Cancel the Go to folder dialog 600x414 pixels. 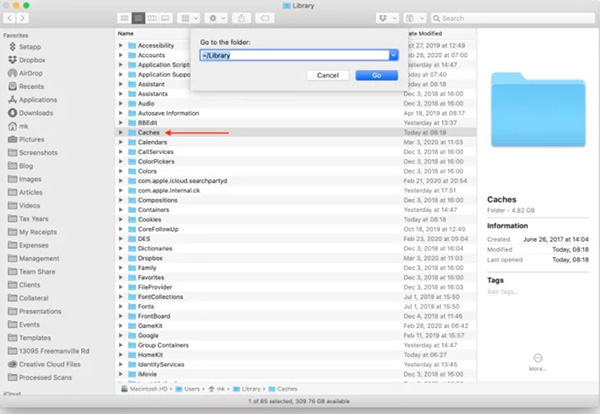click(328, 75)
